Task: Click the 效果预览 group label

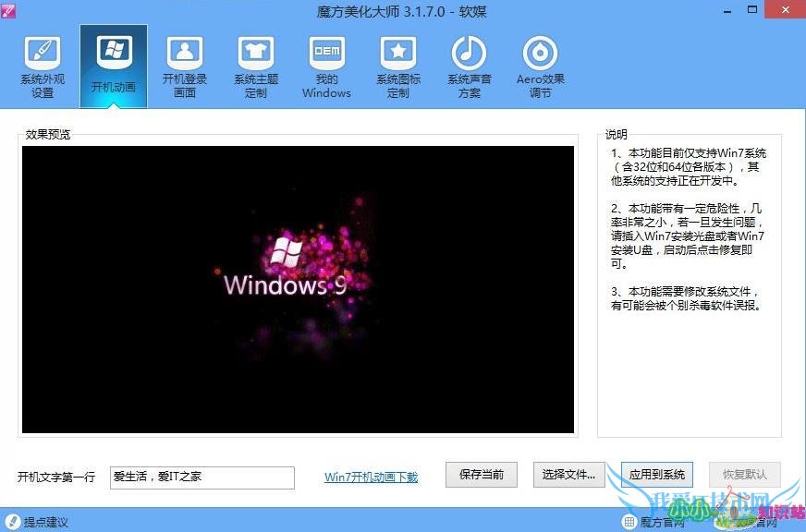Action: (48, 135)
